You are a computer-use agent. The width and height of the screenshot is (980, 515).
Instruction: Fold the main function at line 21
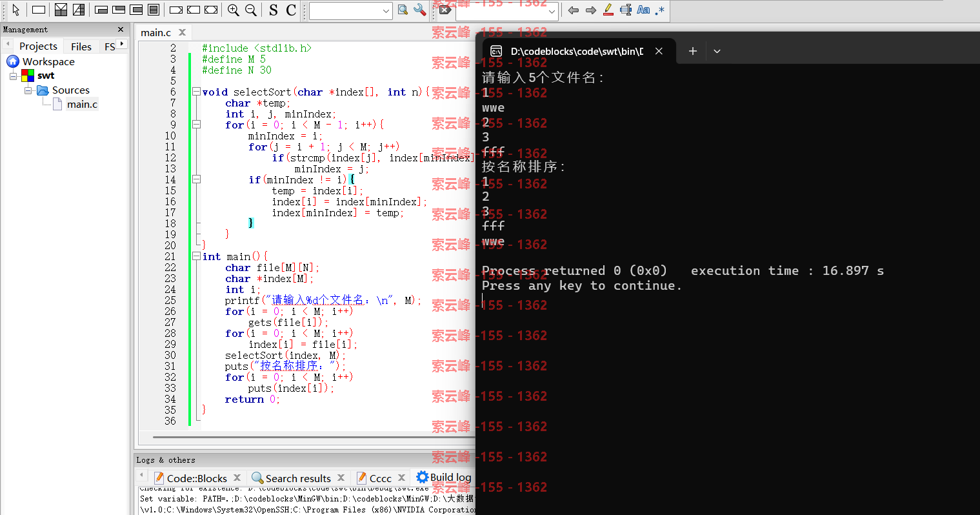[x=196, y=256]
